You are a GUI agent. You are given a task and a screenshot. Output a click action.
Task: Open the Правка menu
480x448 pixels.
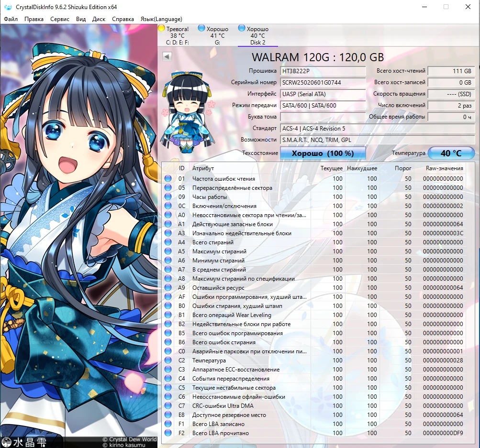33,19
